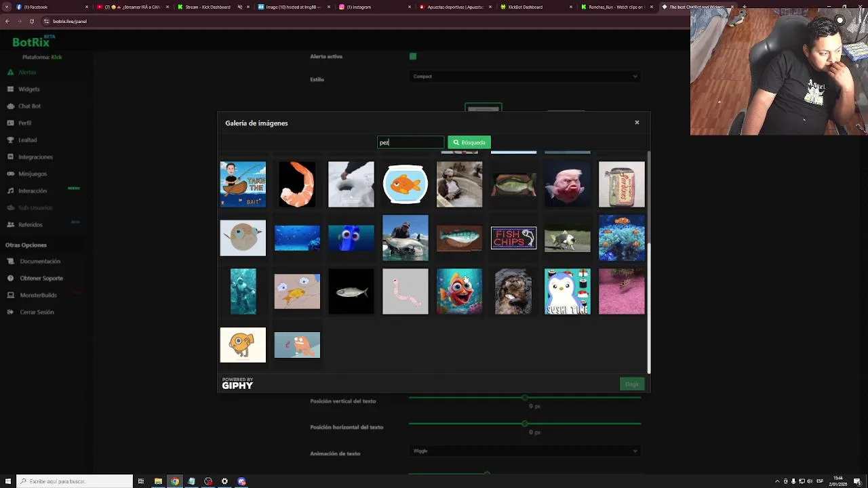Click the image gallery vertical scrollbar
868x488 pixels.
click(649, 308)
